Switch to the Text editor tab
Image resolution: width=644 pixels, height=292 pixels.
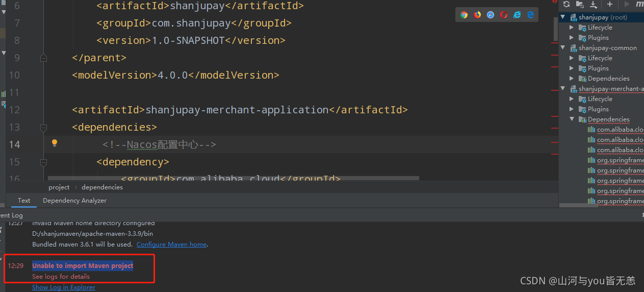[24, 201]
